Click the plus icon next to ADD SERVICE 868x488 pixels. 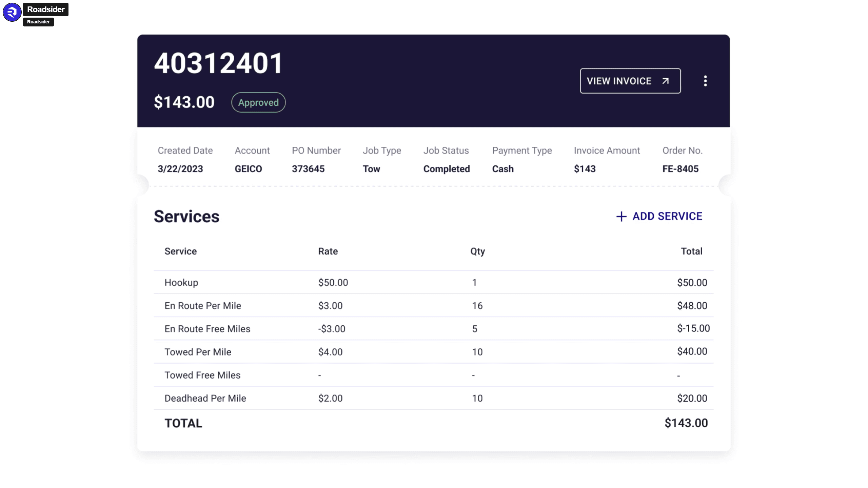tap(621, 216)
